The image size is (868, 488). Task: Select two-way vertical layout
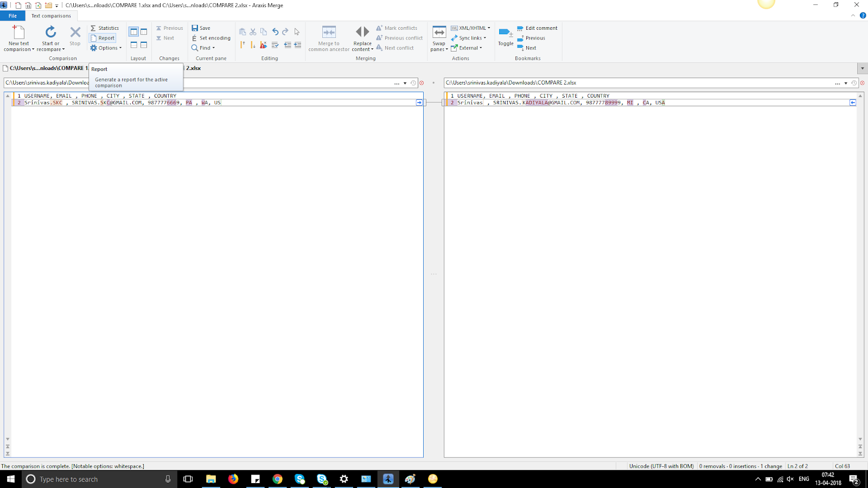133,31
